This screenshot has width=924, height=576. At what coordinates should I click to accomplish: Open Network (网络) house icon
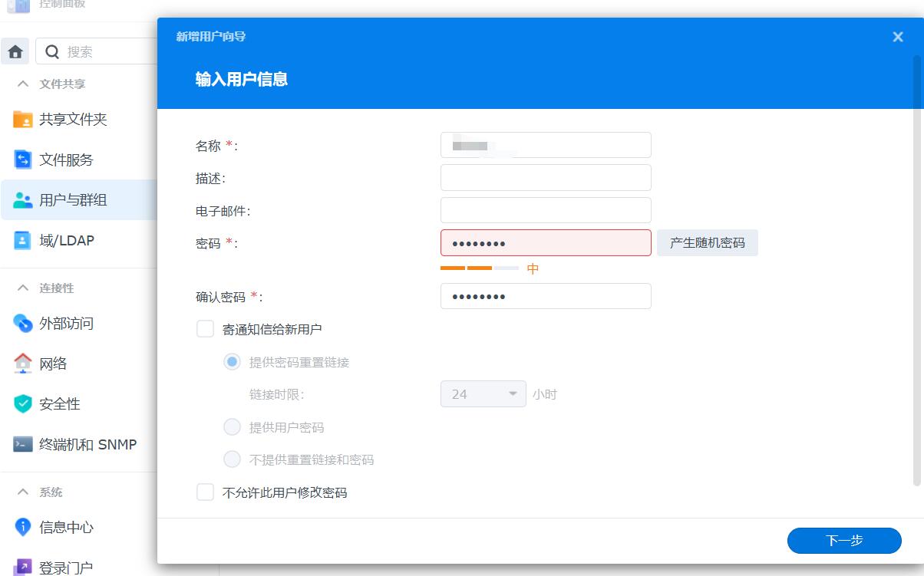pos(23,364)
